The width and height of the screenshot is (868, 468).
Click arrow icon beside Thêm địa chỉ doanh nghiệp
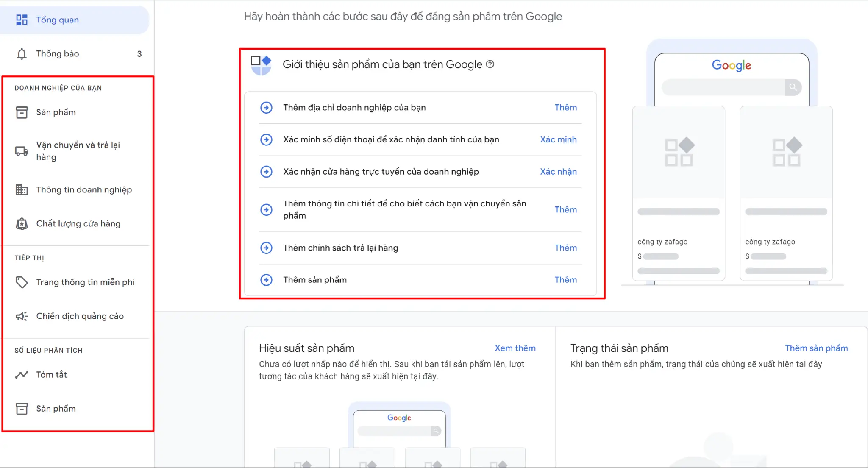pyautogui.click(x=266, y=108)
